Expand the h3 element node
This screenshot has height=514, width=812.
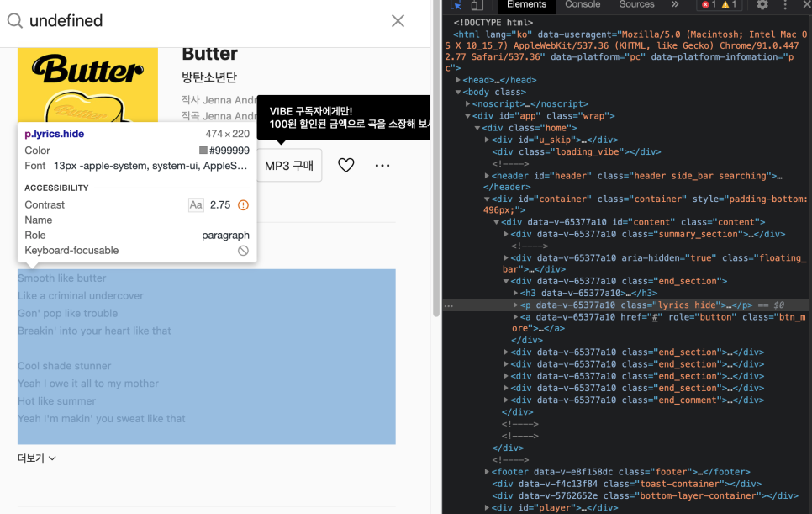tap(515, 293)
